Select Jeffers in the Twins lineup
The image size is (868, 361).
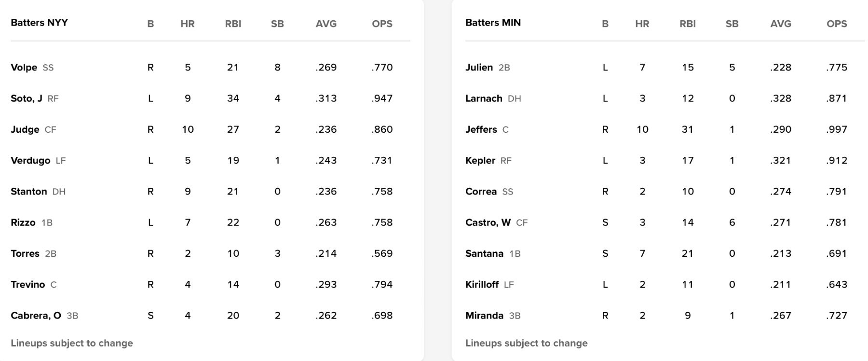[481, 129]
